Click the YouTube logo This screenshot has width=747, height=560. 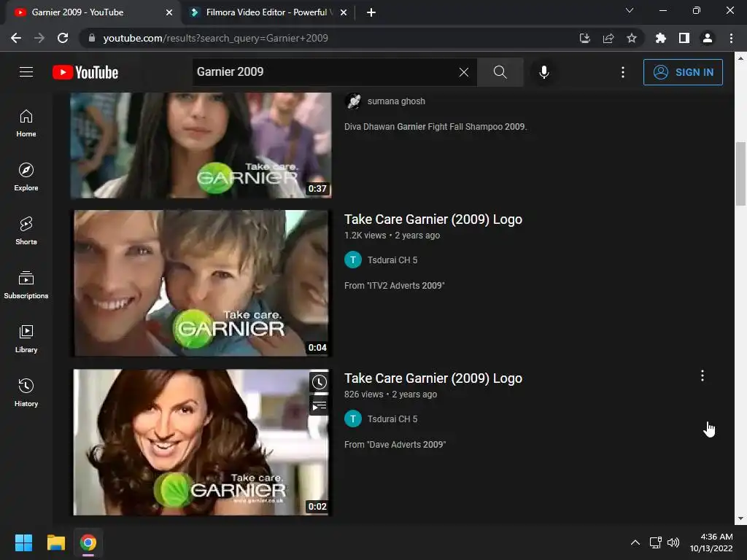tap(85, 72)
